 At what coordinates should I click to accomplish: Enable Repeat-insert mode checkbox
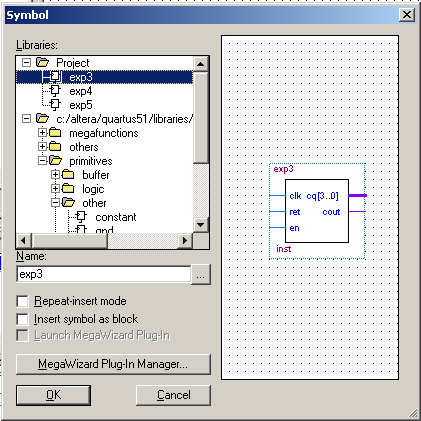click(22, 301)
